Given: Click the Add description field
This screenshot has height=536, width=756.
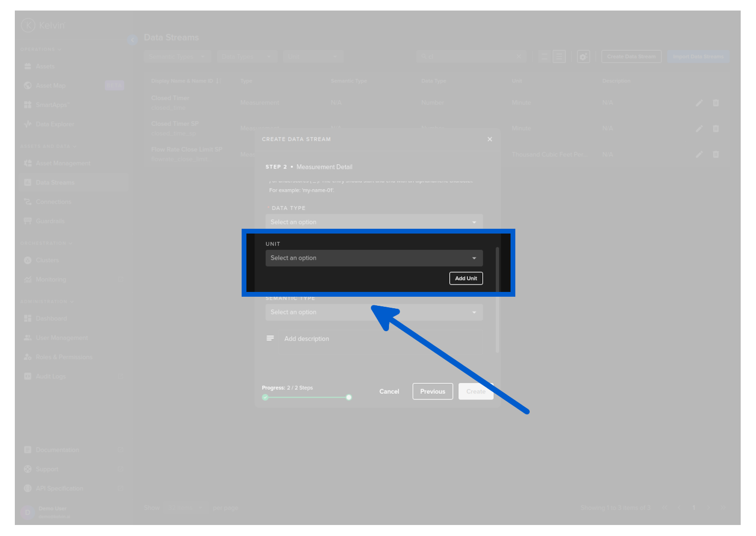Looking at the screenshot, I should [380, 339].
